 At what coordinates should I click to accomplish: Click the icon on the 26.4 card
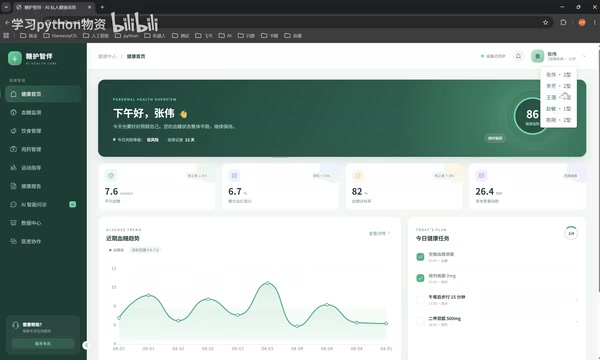pyautogui.click(x=481, y=176)
